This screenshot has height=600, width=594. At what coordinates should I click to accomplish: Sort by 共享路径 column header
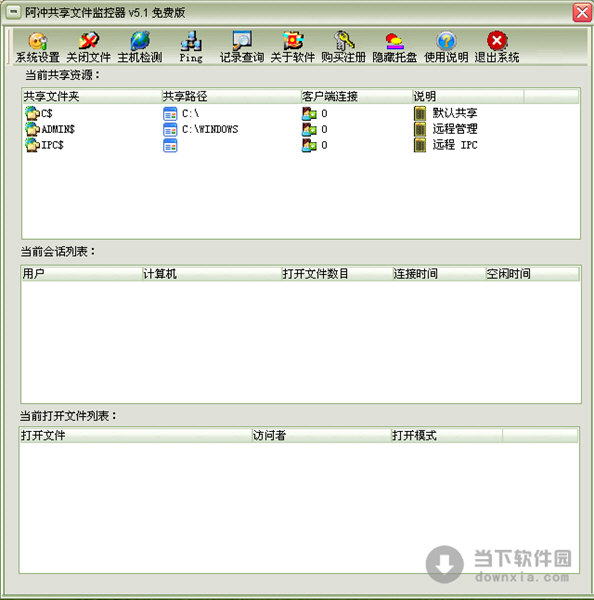click(x=231, y=96)
